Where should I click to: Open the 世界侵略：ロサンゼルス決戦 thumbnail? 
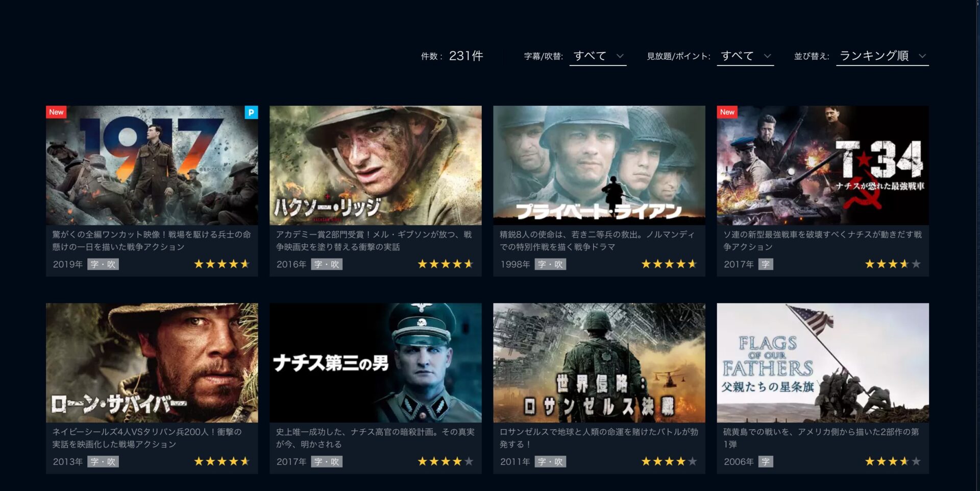(599, 363)
